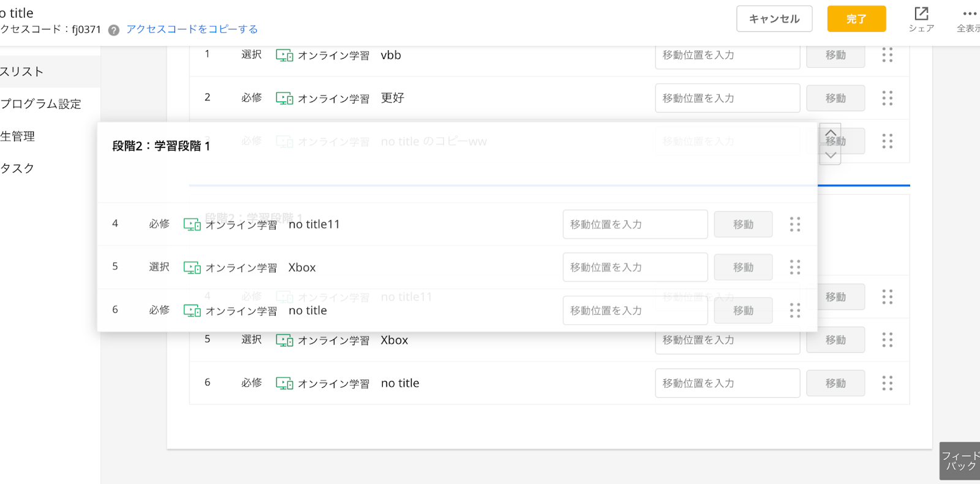Click the drag handle of the no title のコピーww row
Image resolution: width=980 pixels, height=484 pixels.
coord(888,141)
